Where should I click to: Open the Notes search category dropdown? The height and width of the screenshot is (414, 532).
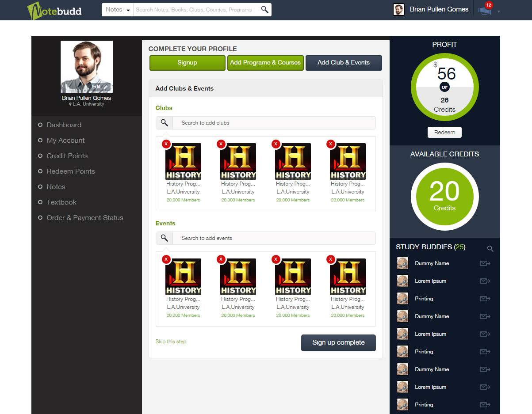(x=118, y=10)
